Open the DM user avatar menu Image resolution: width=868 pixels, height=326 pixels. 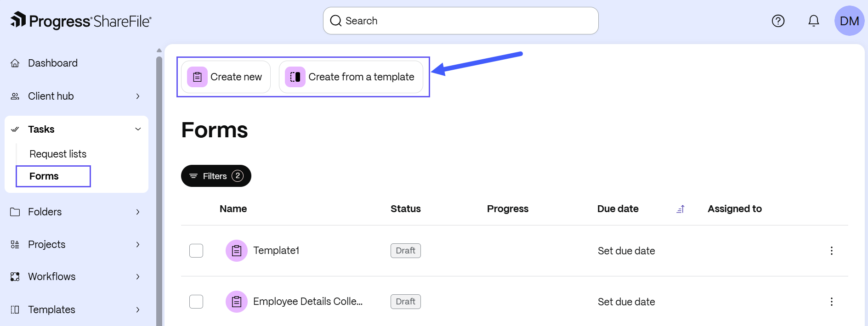pyautogui.click(x=849, y=21)
